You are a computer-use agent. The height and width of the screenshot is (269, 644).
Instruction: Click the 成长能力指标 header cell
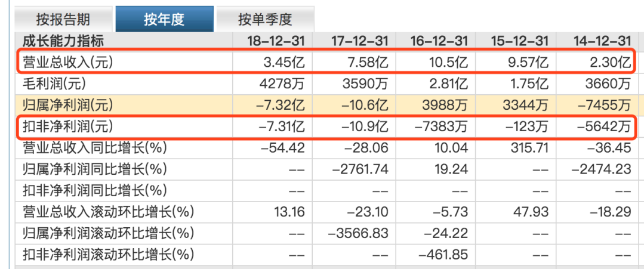tap(63, 41)
